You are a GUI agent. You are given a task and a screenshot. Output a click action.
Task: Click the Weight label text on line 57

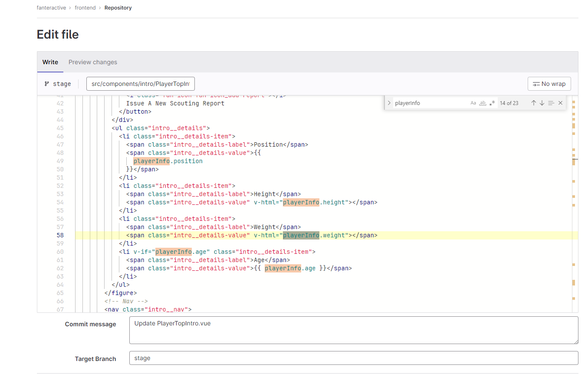coord(265,227)
